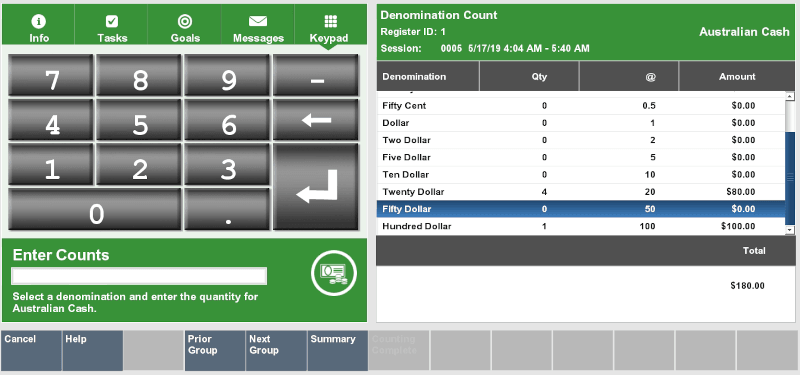Viewport: 800px width, 375px height.
Task: Open the Tasks tab
Action: coord(111,25)
